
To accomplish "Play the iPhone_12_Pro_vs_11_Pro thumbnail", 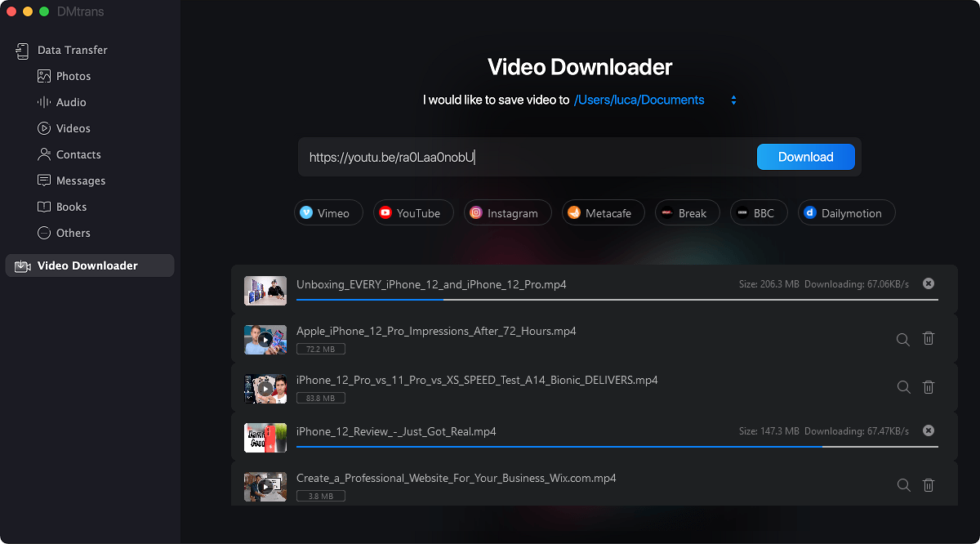I will 265,389.
